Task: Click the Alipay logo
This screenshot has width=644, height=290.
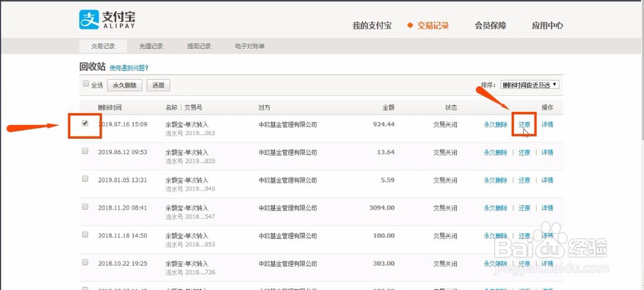Action: 107,19
